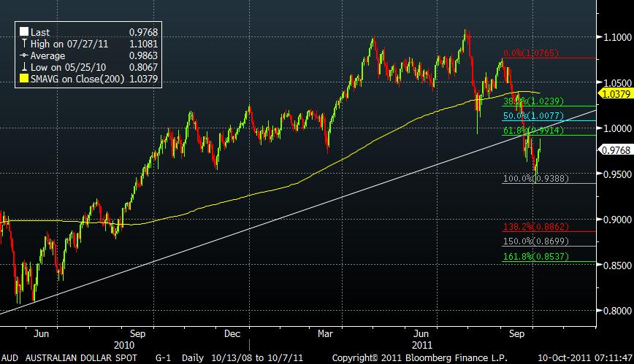Viewport: 634px width, 364px height.
Task: Click the 1.0500 y-axis label
Action: pos(617,83)
